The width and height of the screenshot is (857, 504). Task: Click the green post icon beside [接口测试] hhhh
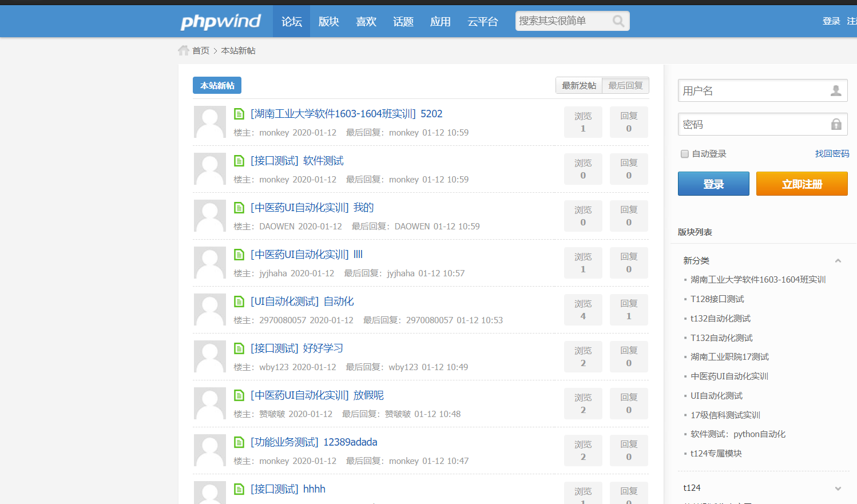239,489
